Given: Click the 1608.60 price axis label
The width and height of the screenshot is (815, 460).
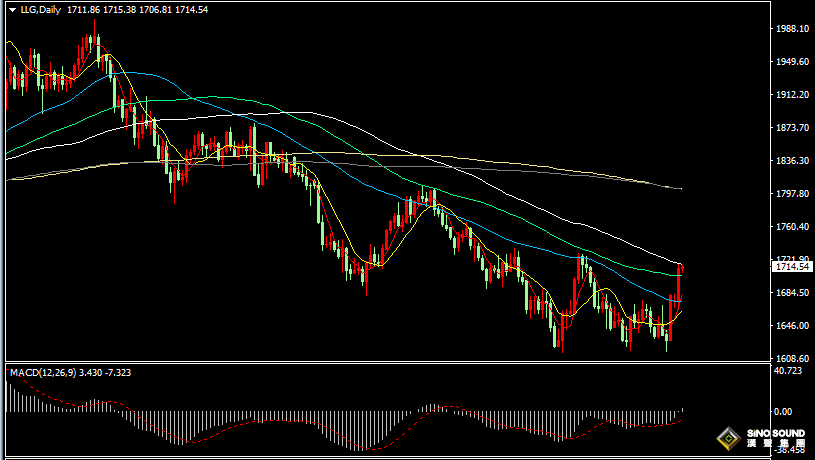Looking at the screenshot, I should [x=790, y=358].
